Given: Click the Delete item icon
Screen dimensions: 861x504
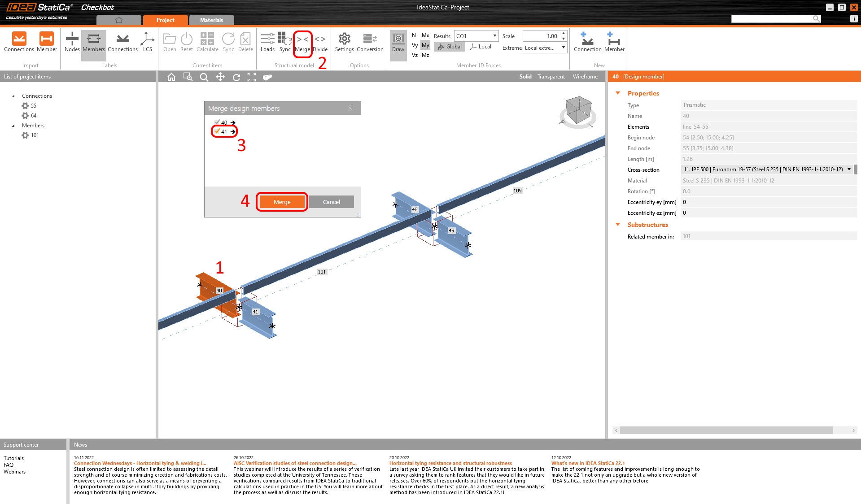Looking at the screenshot, I should click(245, 42).
